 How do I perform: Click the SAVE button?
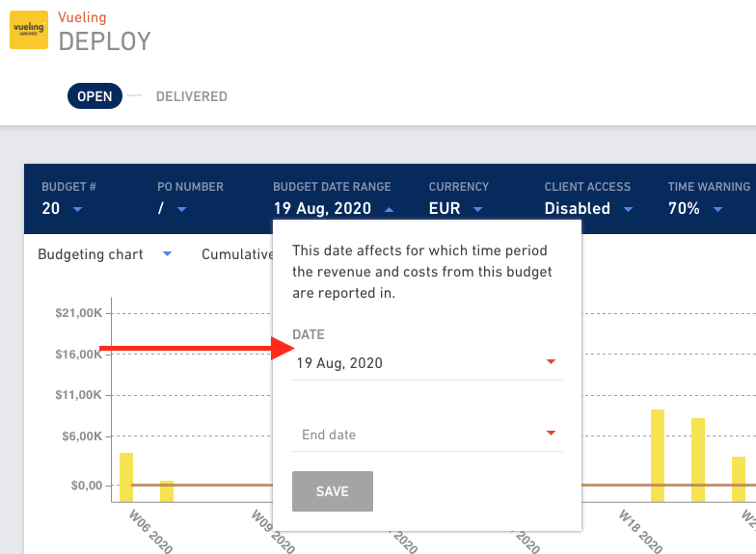(332, 491)
